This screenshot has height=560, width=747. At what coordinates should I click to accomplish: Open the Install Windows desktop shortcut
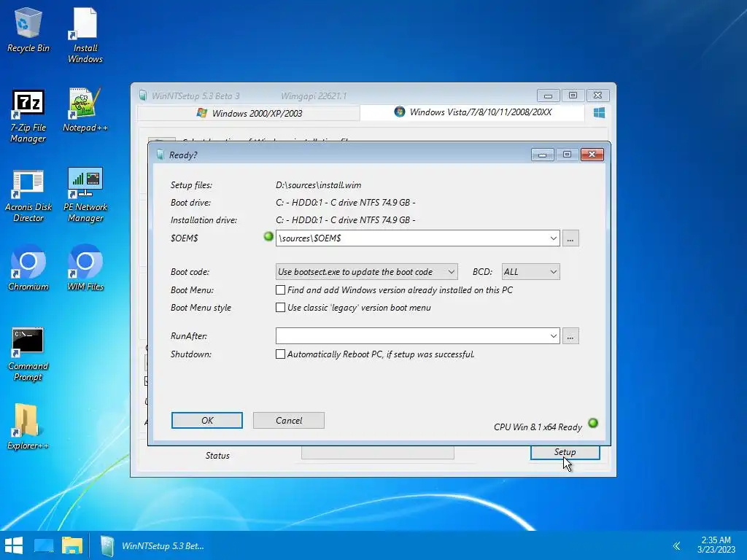pos(85,35)
